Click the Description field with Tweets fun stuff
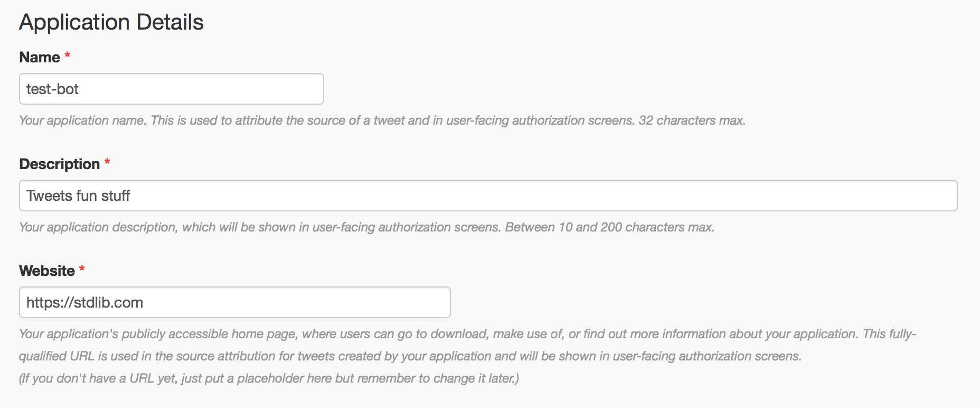This screenshot has width=980, height=408. [x=488, y=196]
